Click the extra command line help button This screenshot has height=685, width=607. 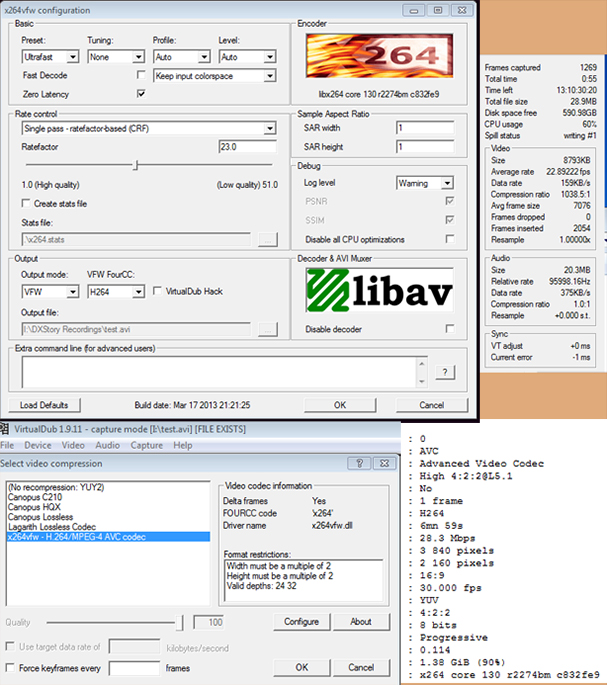445,372
